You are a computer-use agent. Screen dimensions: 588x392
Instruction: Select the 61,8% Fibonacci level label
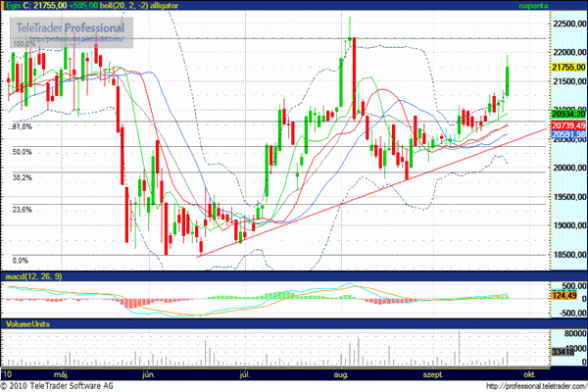(22, 127)
